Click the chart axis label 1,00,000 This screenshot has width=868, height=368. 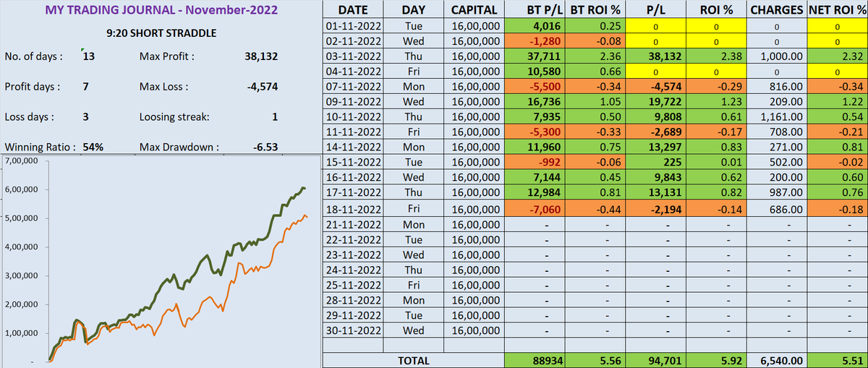[22, 333]
